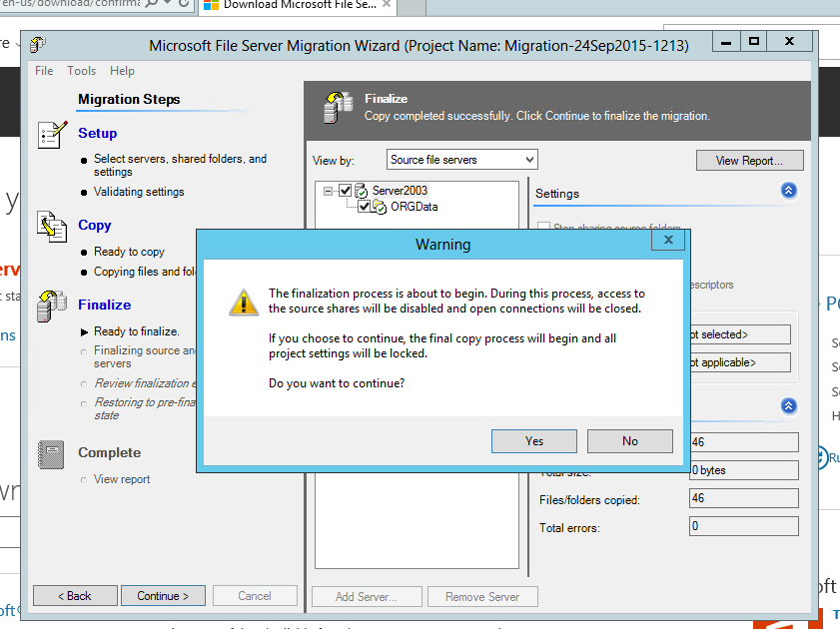Open the File menu

(x=44, y=71)
